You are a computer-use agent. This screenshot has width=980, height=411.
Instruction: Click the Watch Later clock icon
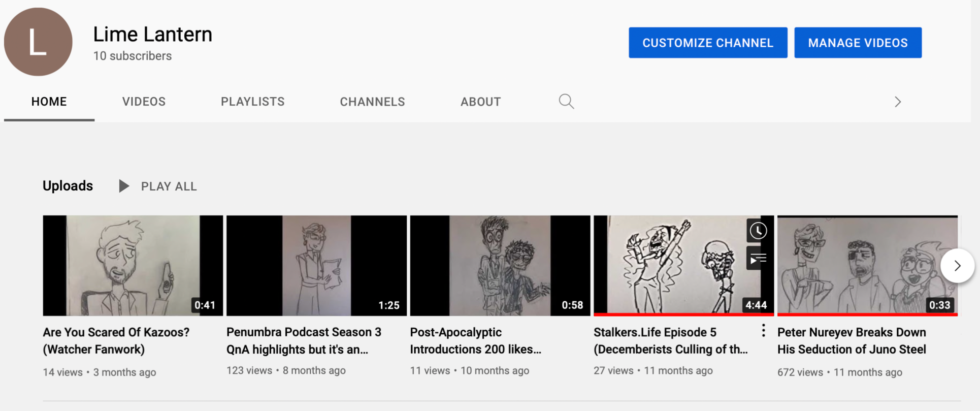coord(758,231)
